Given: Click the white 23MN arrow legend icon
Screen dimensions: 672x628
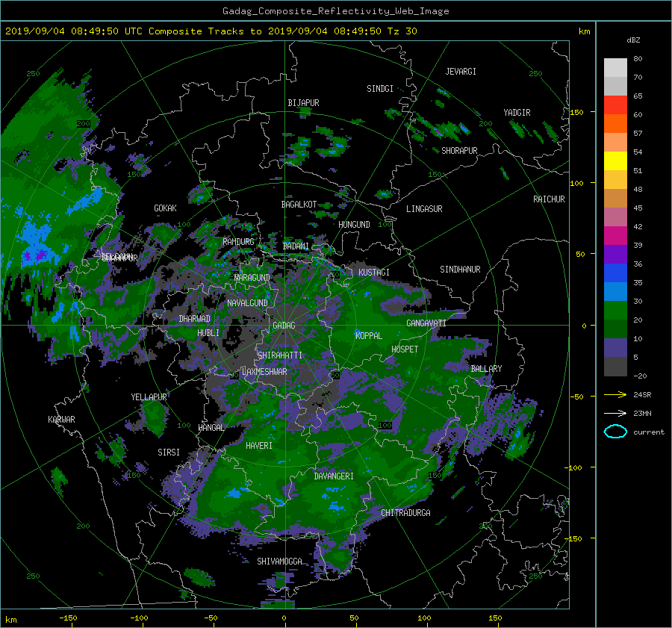Looking at the screenshot, I should (x=615, y=413).
